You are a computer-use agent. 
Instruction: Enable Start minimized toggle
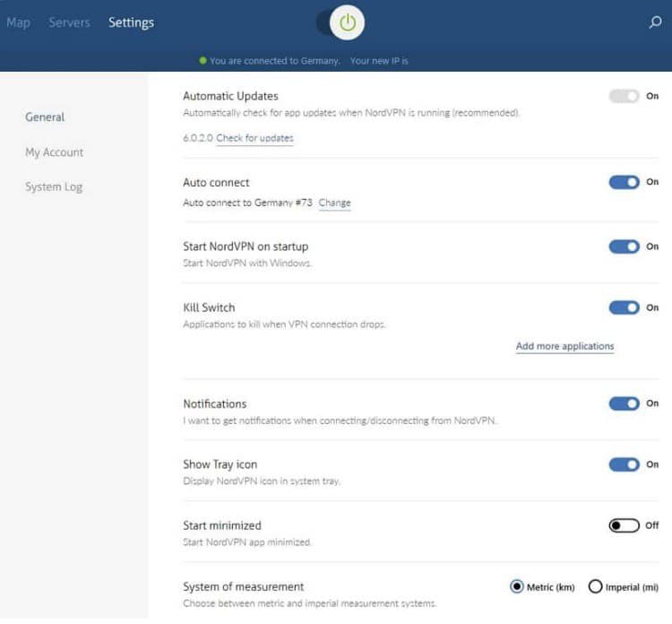click(x=624, y=525)
